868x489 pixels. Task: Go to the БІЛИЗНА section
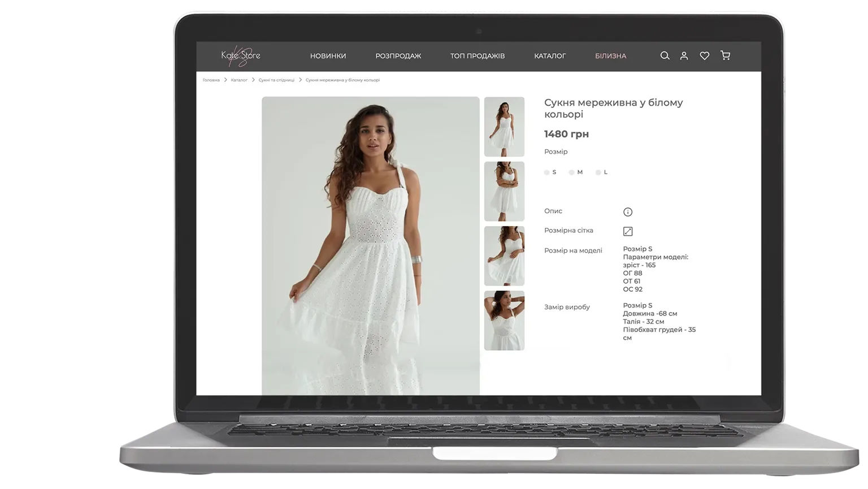click(610, 56)
